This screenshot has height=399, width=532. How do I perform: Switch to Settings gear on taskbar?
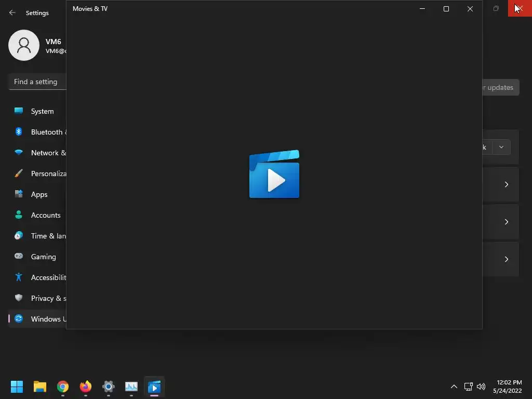109,387
